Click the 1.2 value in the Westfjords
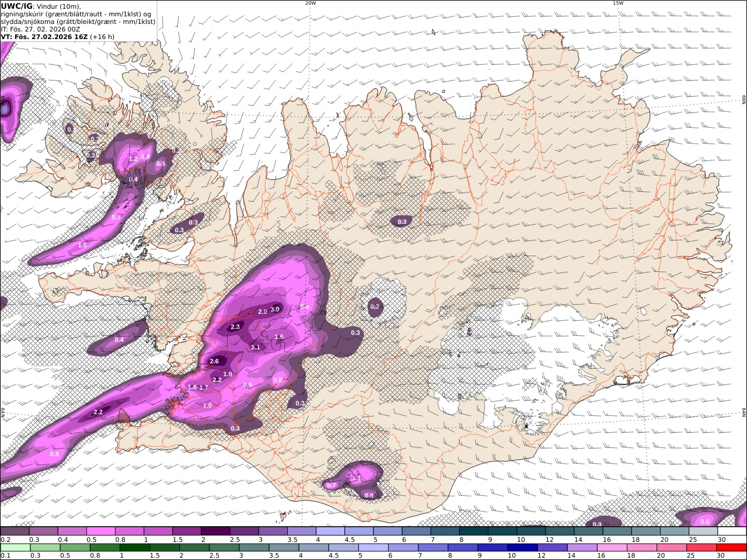Screen dimensions: 747x560 pyautogui.click(x=133, y=159)
